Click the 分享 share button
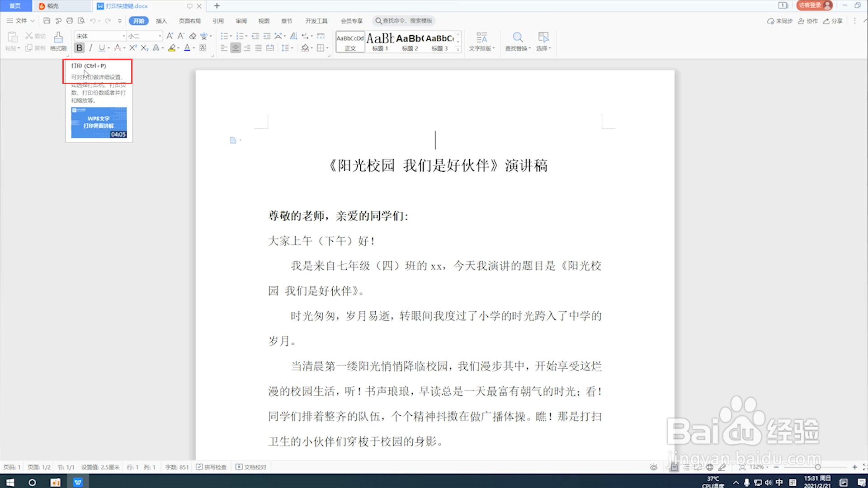This screenshot has height=488, width=868. [833, 21]
